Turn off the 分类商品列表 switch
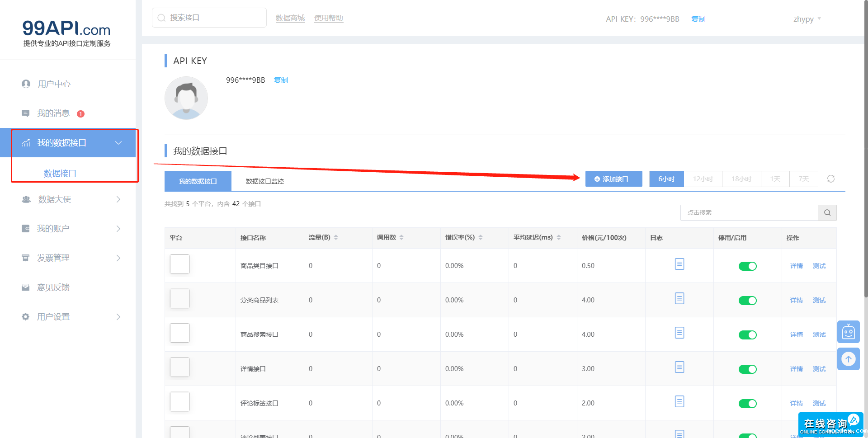Viewport: 868px width, 438px height. (747, 301)
